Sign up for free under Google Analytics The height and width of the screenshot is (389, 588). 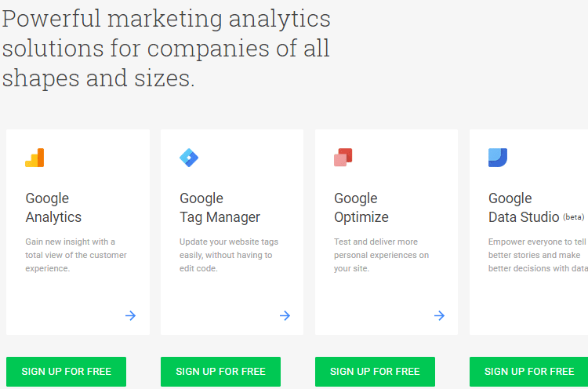tap(67, 372)
